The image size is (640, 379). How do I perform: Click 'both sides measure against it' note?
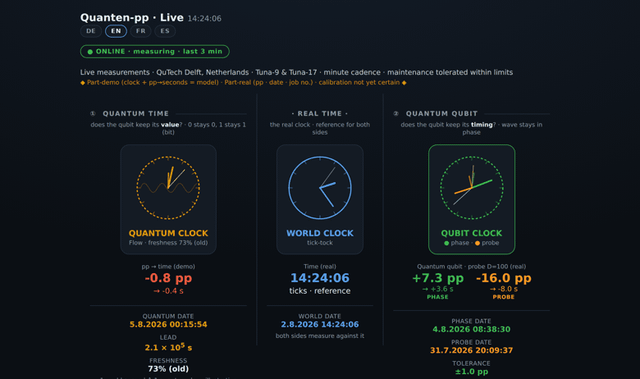pos(320,336)
